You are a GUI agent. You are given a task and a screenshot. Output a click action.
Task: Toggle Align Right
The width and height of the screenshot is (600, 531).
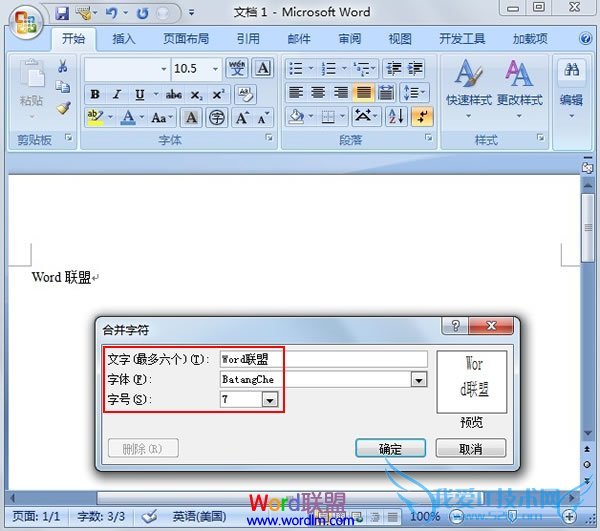[340, 92]
